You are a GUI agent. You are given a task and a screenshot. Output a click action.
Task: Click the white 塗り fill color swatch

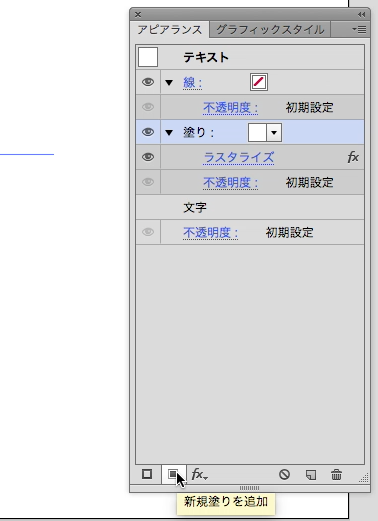257,132
